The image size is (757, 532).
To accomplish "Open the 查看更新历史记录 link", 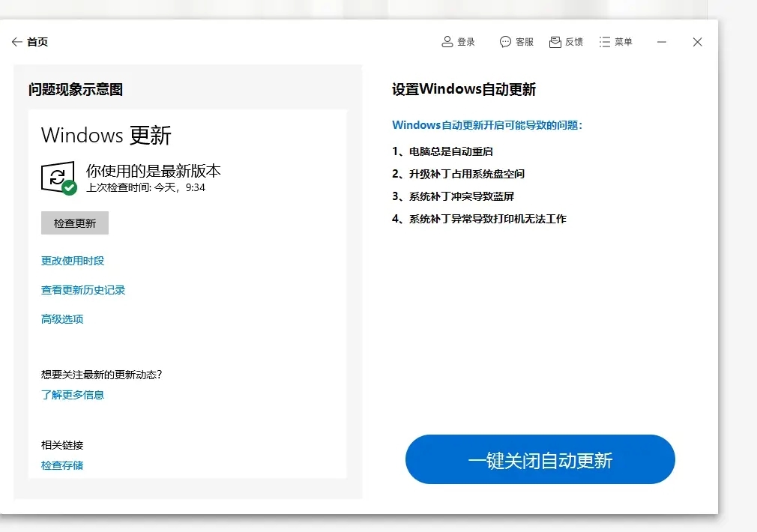I will click(83, 290).
